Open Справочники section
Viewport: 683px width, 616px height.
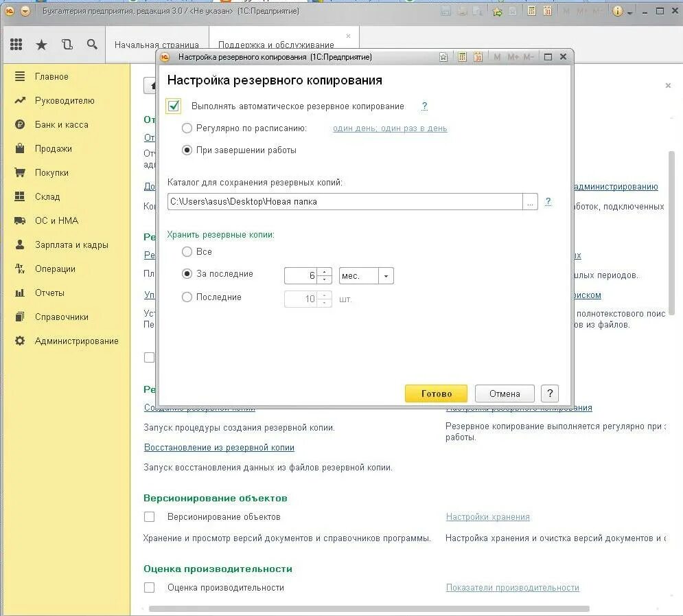pos(61,317)
